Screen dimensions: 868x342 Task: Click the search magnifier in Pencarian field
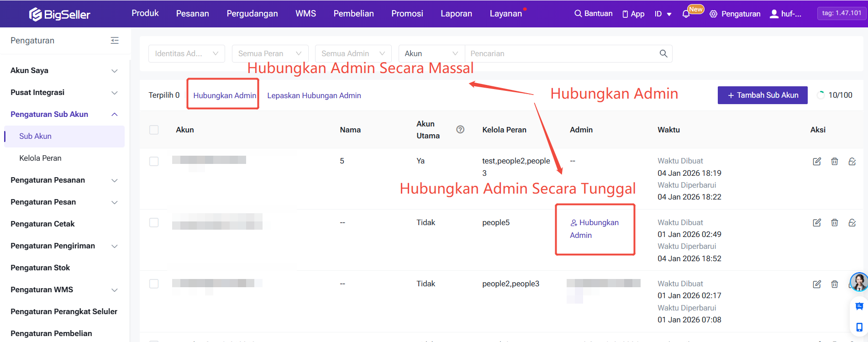[x=663, y=53]
